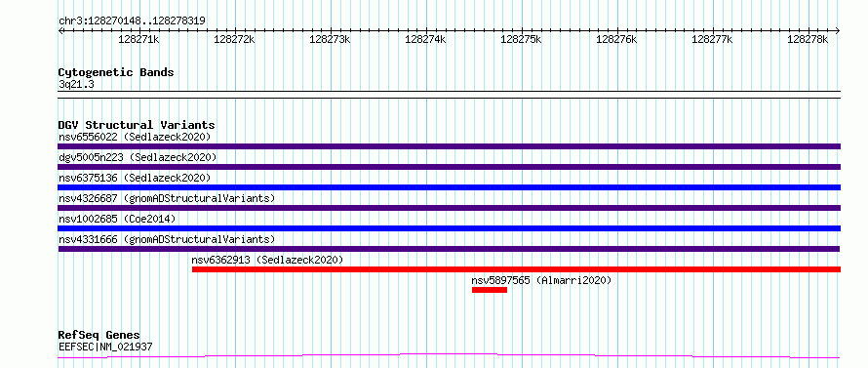The width and height of the screenshot is (868, 368).
Task: Click the black 3q21.3 cytogenetic band bar
Action: (449, 95)
